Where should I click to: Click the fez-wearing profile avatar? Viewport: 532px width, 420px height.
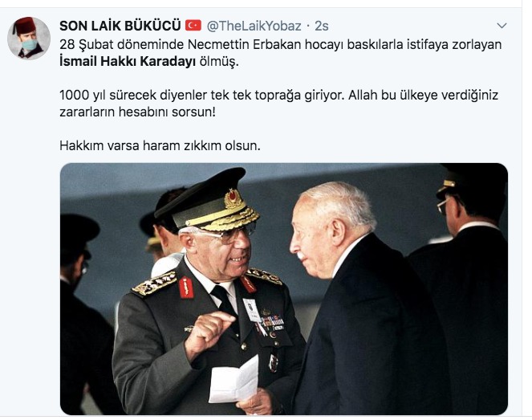pyautogui.click(x=29, y=38)
